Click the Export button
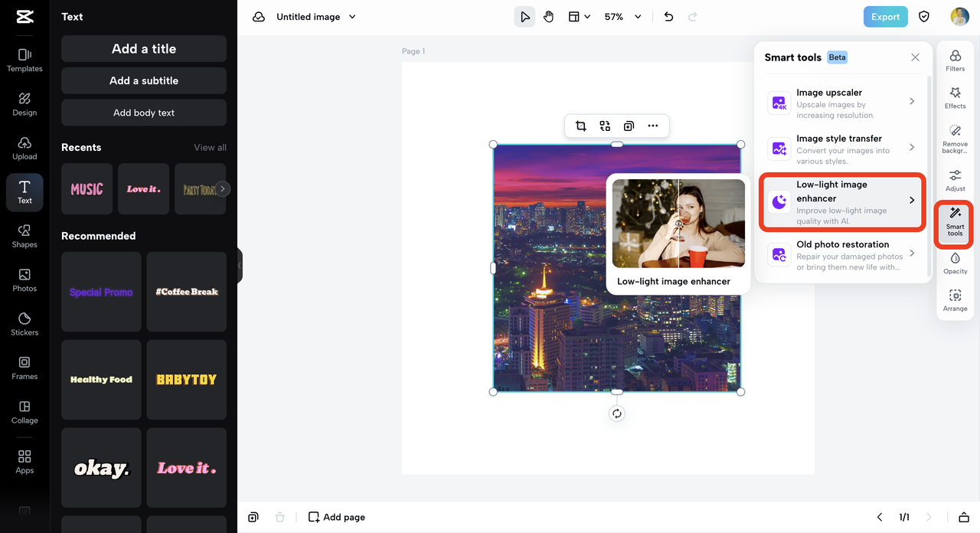The width and height of the screenshot is (980, 533). pos(885,17)
